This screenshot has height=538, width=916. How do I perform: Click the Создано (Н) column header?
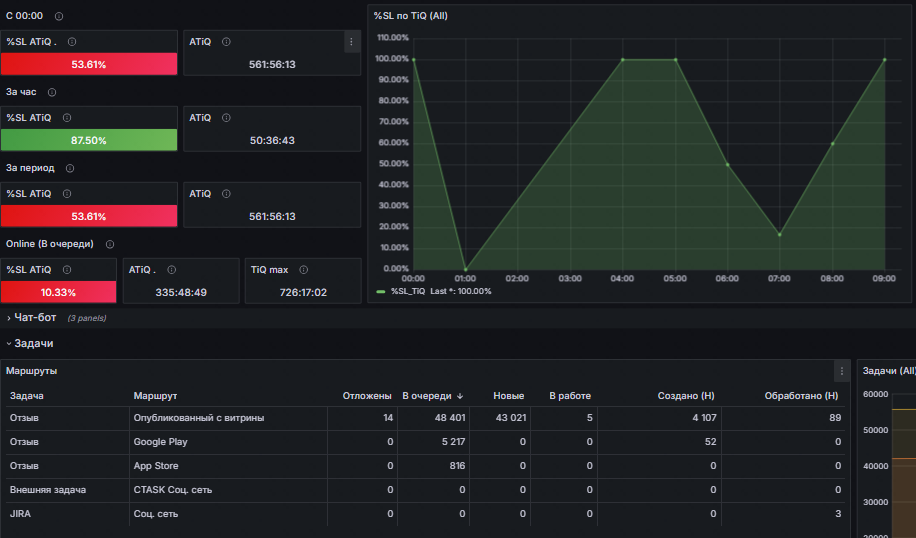686,396
